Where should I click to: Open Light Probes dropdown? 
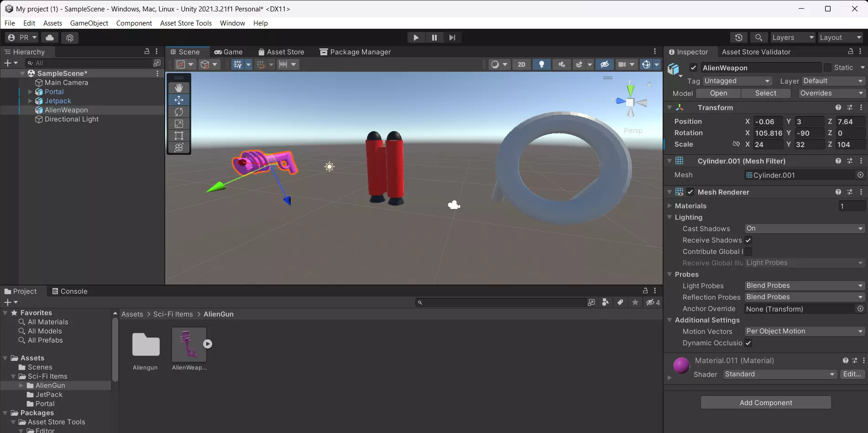pos(805,285)
